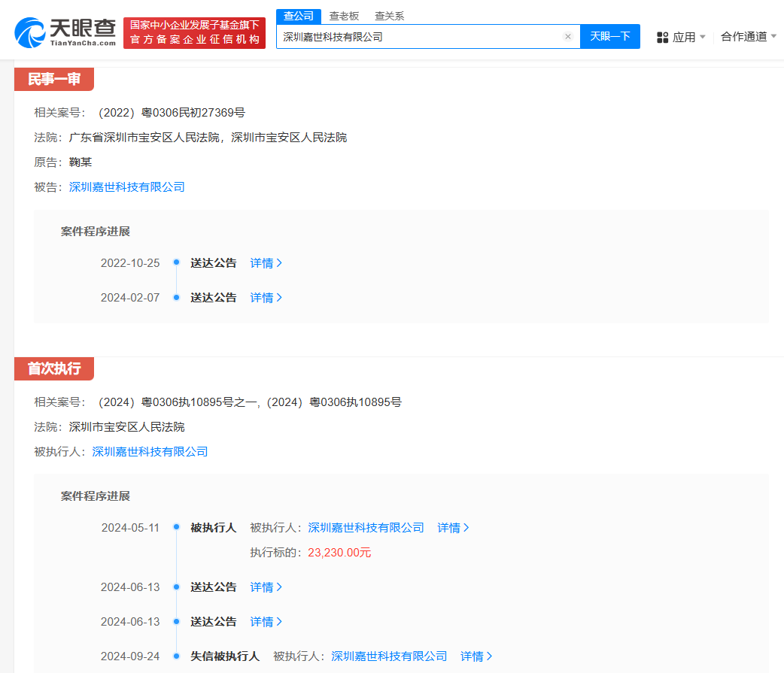Screen dimensions: 784x673
Task: Click the execution amount 23,230.00元
Action: (x=339, y=553)
